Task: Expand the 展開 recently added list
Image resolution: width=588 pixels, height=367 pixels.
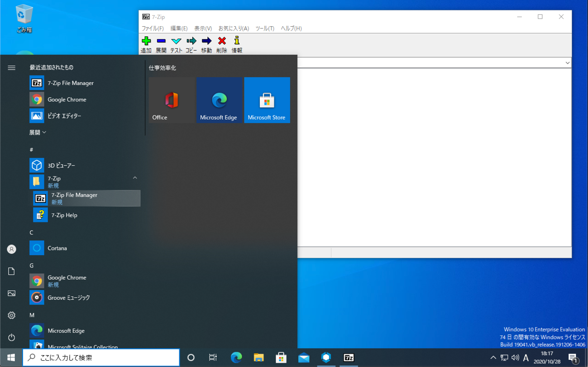Action: click(38, 133)
